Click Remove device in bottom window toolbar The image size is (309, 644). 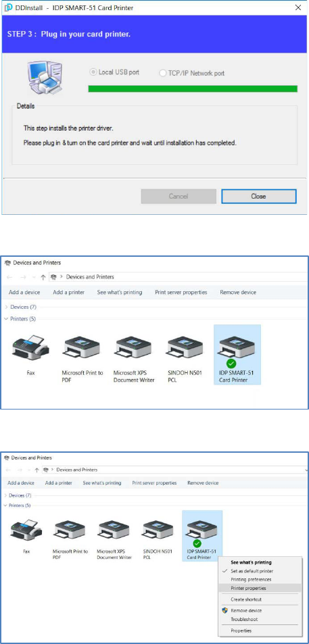(203, 482)
